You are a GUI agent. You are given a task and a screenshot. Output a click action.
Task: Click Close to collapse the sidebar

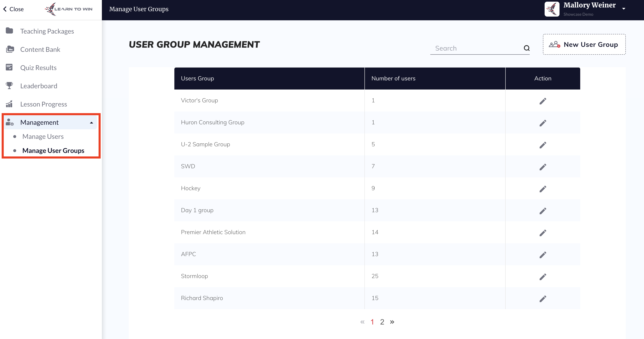tap(13, 9)
